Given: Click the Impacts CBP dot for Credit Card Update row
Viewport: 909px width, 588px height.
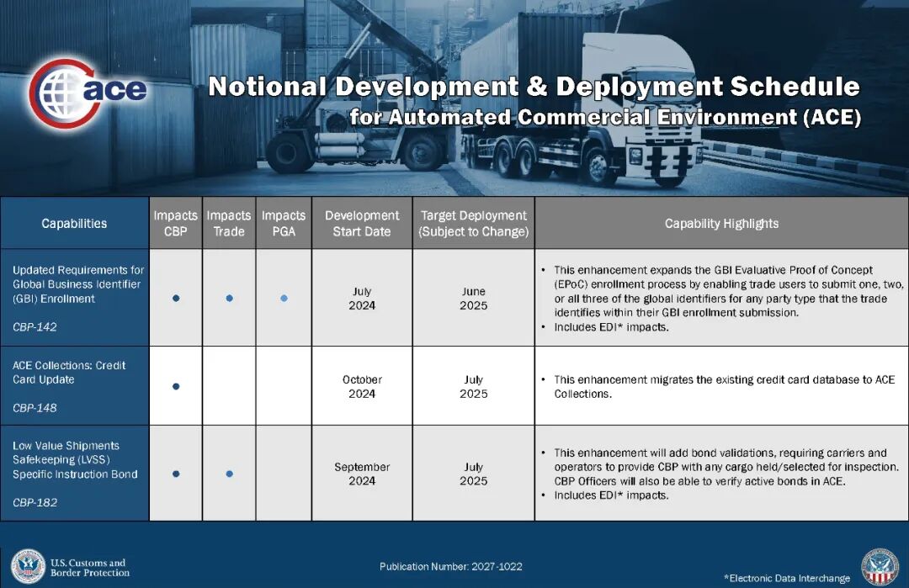Looking at the screenshot, I should pyautogui.click(x=176, y=386).
